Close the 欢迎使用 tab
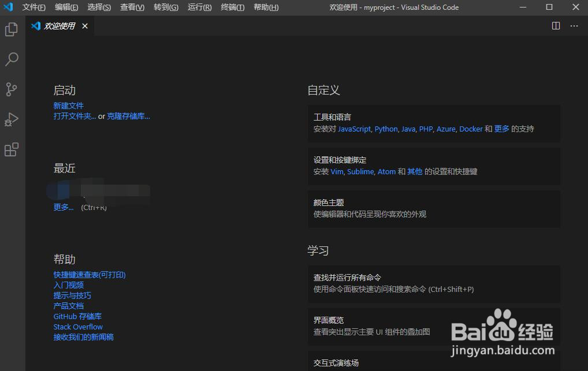The height and width of the screenshot is (371, 588). (x=85, y=26)
